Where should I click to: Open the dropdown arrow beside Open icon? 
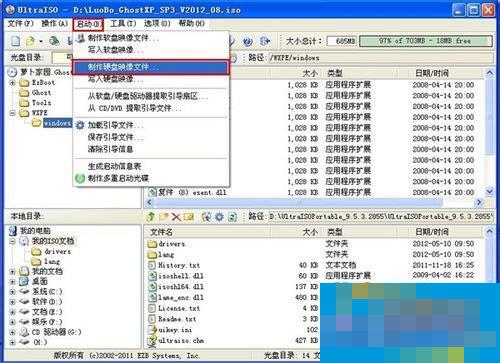[x=41, y=41]
